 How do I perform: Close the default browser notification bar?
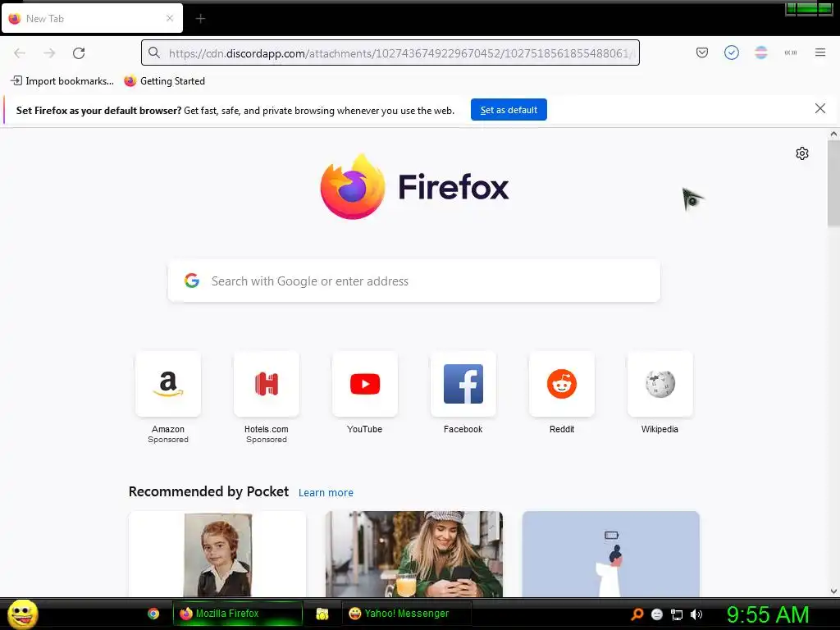[819, 109]
